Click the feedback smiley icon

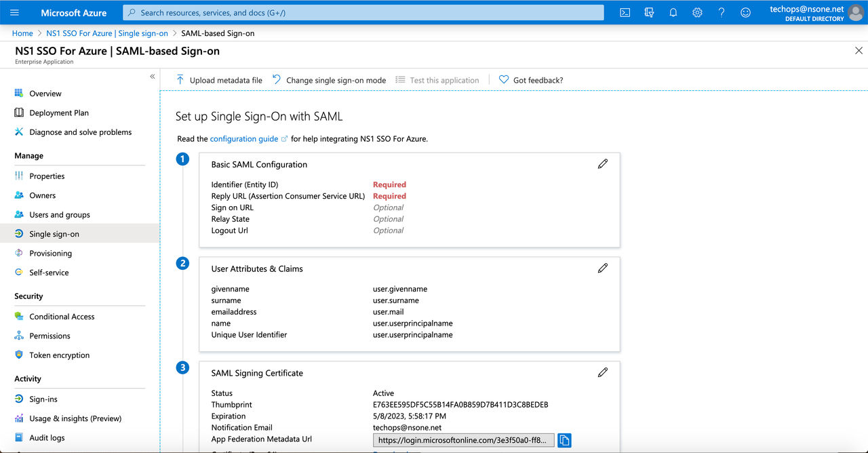[x=745, y=12]
